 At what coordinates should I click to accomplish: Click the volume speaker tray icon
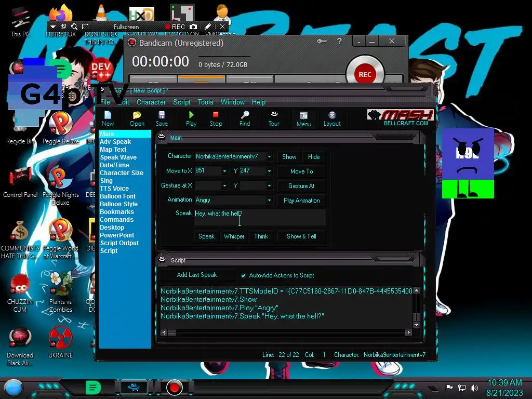(474, 388)
